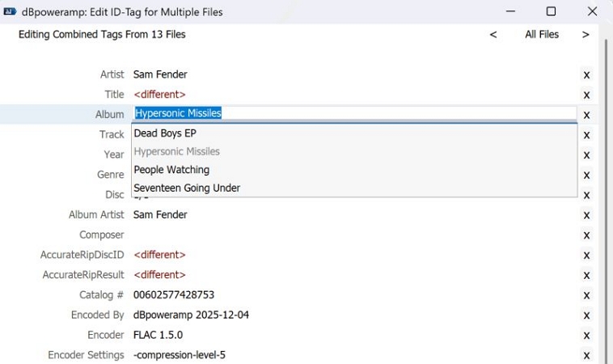Go to next file with the > arrow
This screenshot has width=613, height=364.
(586, 35)
